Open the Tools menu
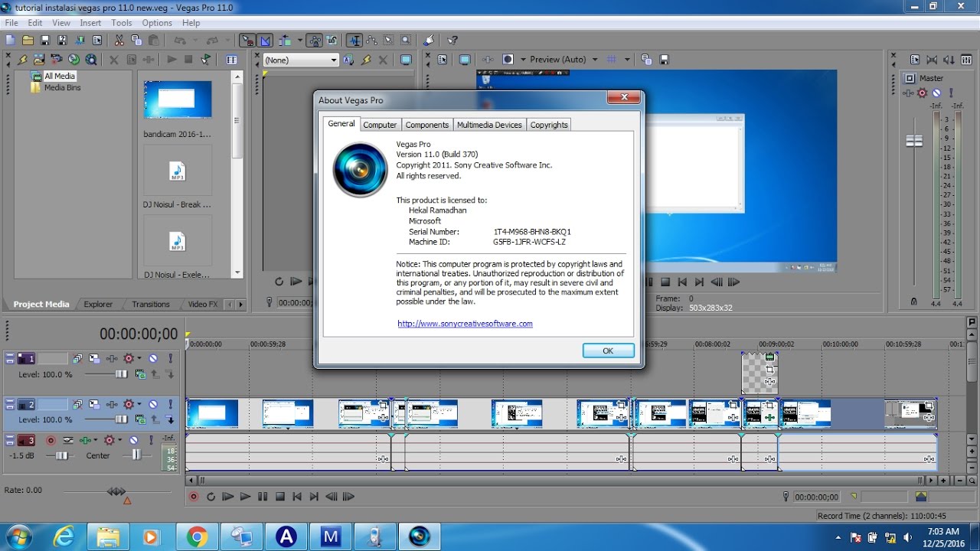The image size is (980, 551). pyautogui.click(x=122, y=23)
